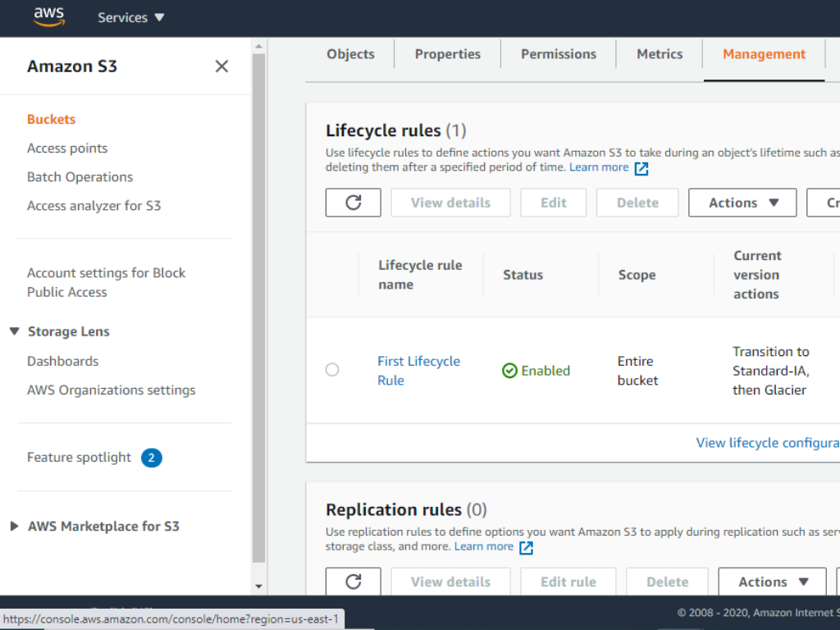840x630 pixels.
Task: Switch to the Properties tab
Action: click(x=447, y=54)
